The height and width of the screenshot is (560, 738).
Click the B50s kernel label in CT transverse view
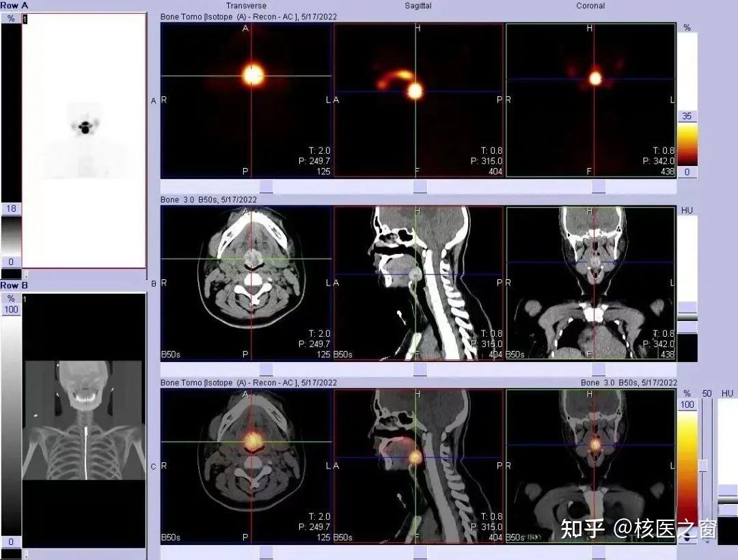pos(170,354)
